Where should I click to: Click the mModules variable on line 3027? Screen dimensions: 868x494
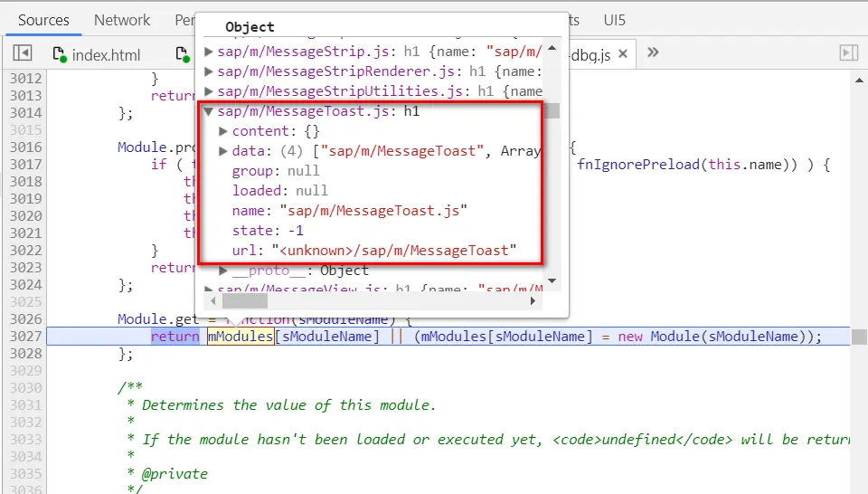(x=241, y=337)
